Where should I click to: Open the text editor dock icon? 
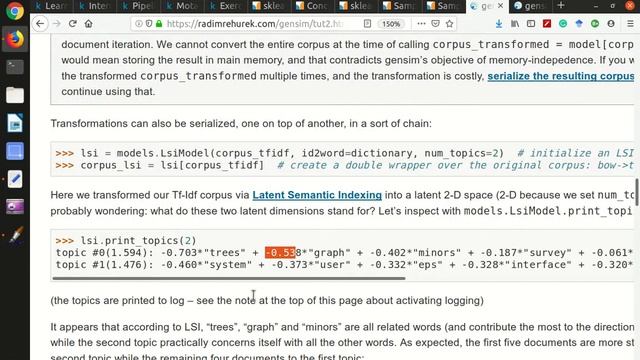click(x=15, y=179)
